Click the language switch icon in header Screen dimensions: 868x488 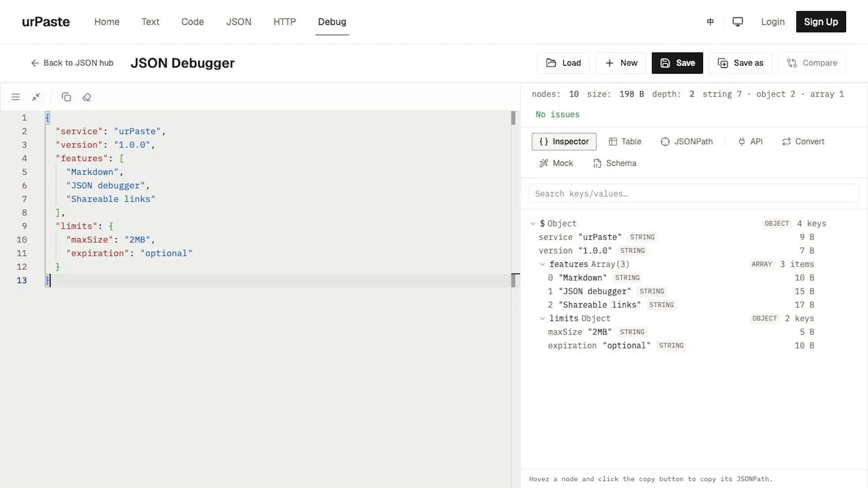[x=710, y=22]
